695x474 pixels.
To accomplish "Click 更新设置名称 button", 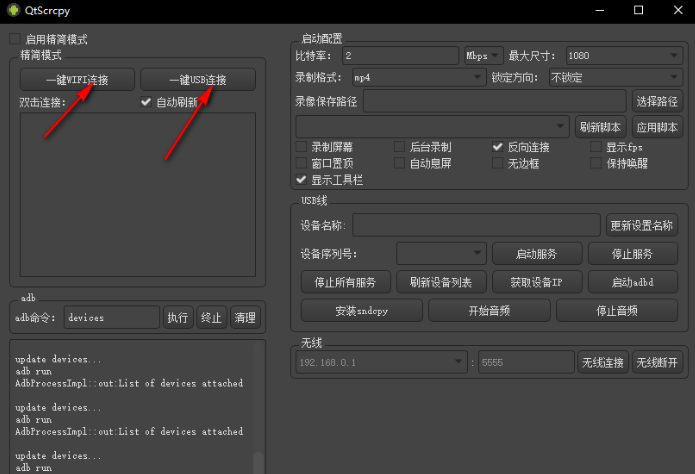I will (x=642, y=225).
